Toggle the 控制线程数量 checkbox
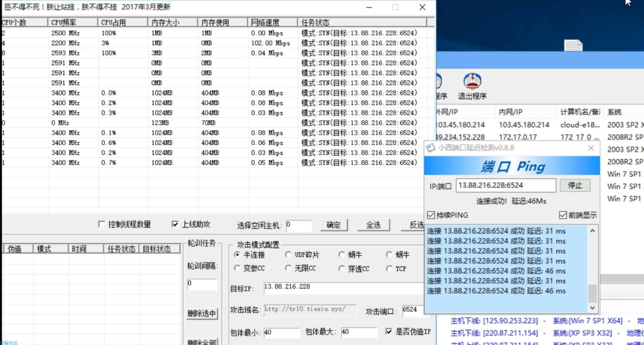This screenshot has width=644, height=345. pos(102,224)
